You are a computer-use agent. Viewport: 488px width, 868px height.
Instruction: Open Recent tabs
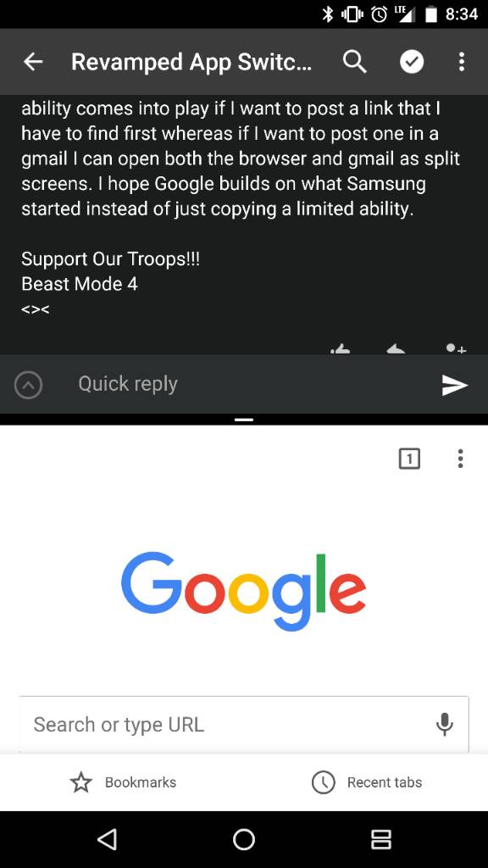[x=367, y=782]
